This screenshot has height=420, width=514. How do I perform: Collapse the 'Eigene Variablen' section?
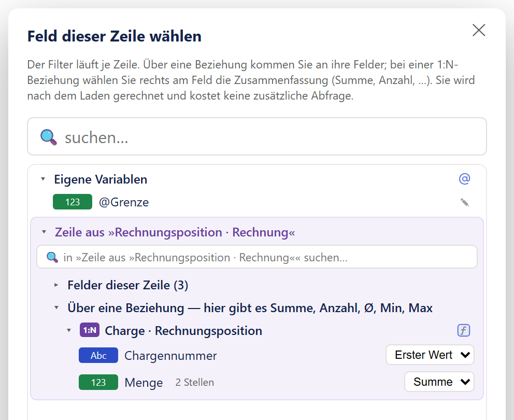click(x=42, y=179)
